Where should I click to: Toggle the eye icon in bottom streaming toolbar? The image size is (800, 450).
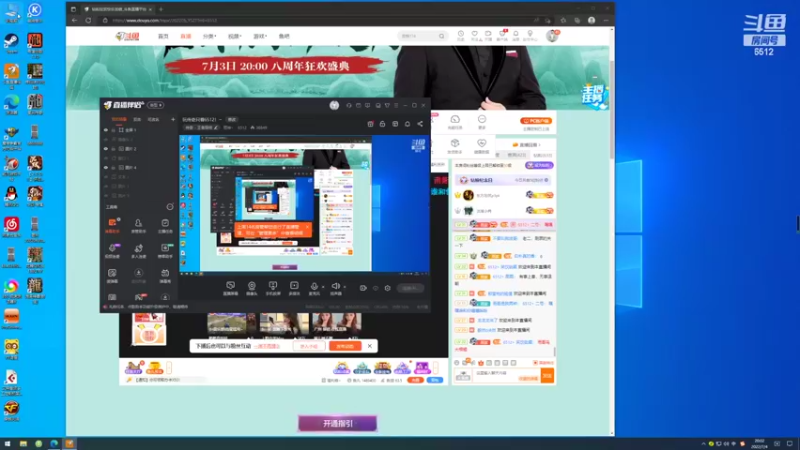(x=376, y=288)
